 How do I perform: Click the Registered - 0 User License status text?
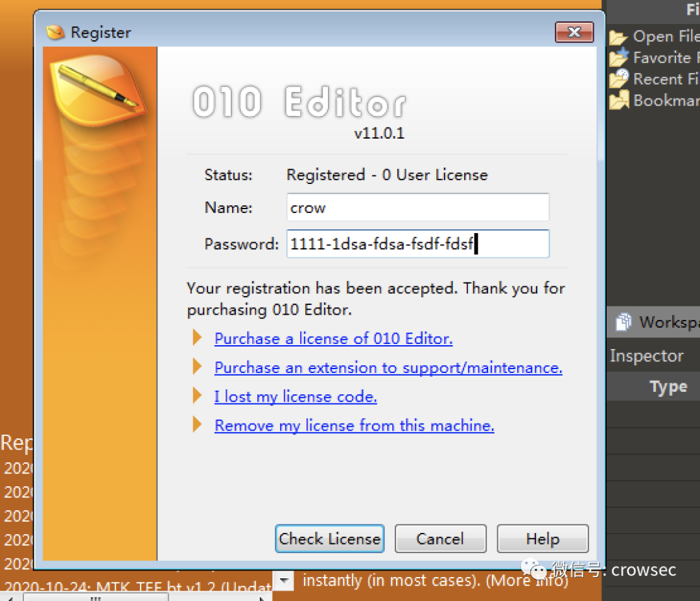pyautogui.click(x=387, y=175)
